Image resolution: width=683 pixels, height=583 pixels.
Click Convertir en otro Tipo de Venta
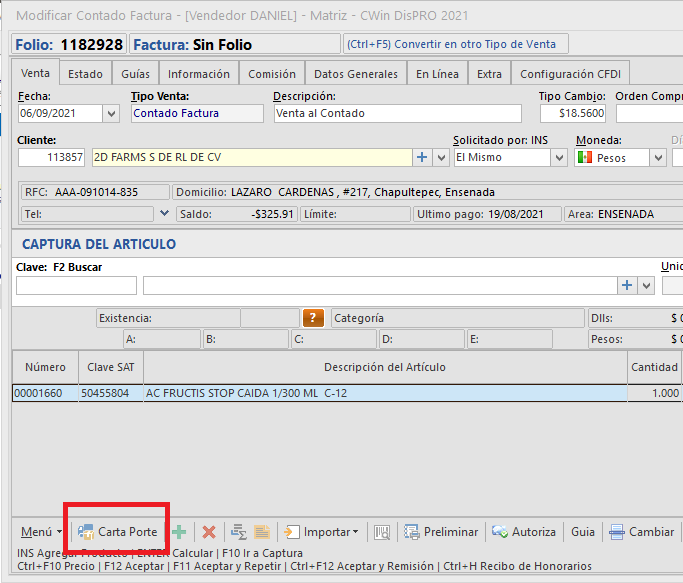(x=456, y=44)
